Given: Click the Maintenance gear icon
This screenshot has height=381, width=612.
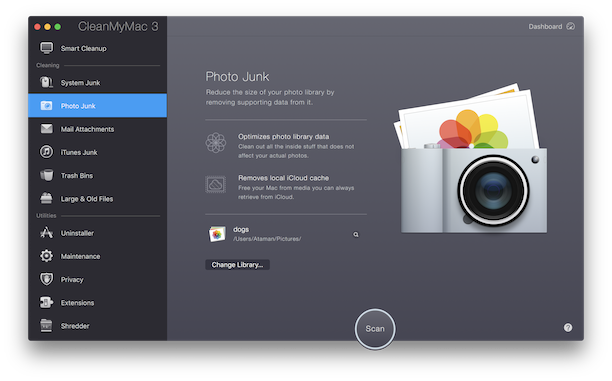Looking at the screenshot, I should point(46,256).
